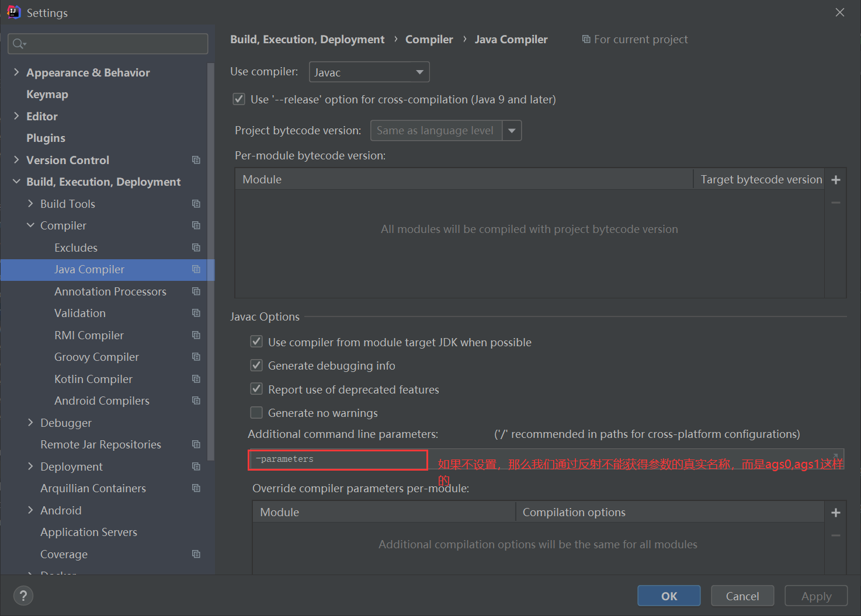Click the Cancel button
Viewport: 861px width, 616px height.
coord(742,596)
